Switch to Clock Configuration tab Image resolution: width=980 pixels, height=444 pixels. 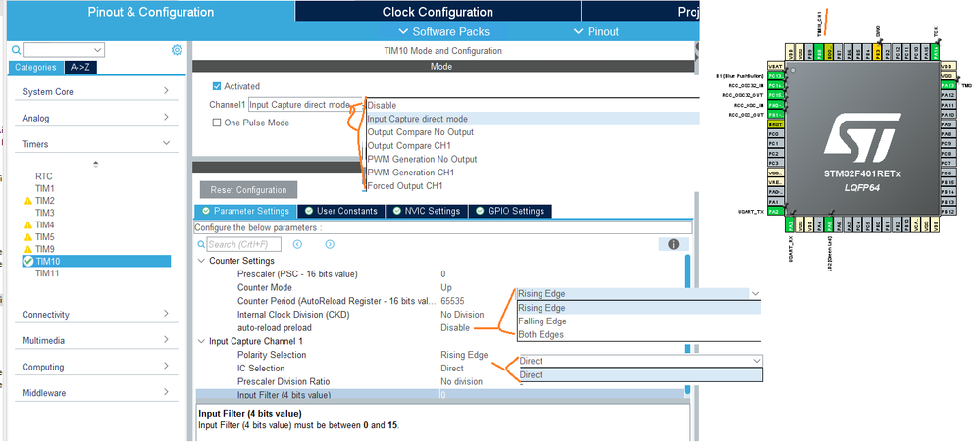coord(438,12)
